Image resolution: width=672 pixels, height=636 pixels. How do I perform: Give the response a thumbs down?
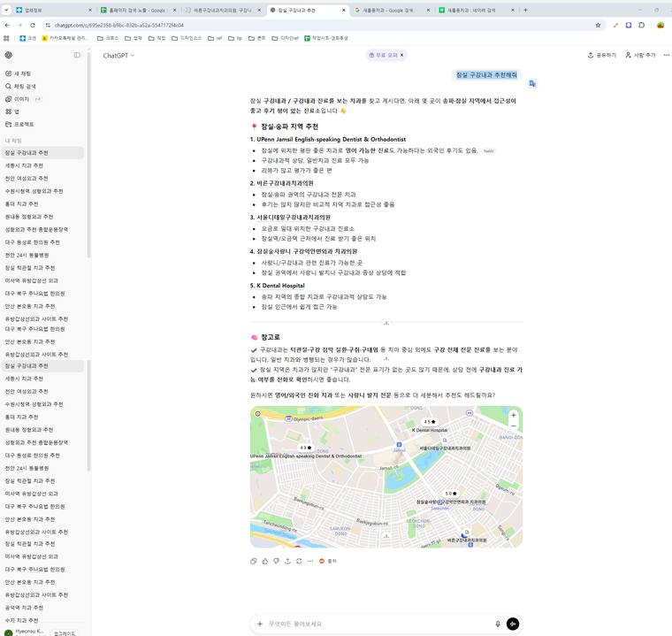(277, 561)
